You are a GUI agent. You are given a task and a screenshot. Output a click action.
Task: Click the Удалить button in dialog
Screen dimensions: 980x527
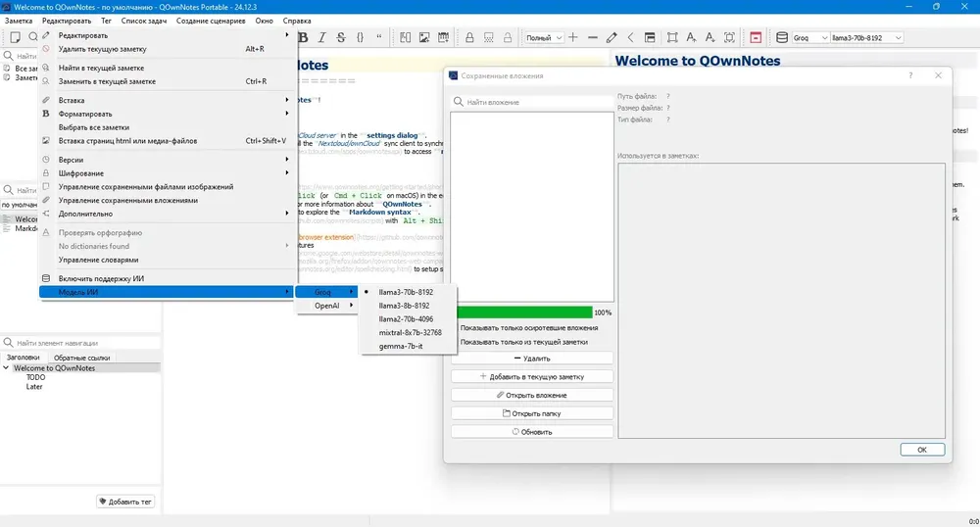point(532,359)
